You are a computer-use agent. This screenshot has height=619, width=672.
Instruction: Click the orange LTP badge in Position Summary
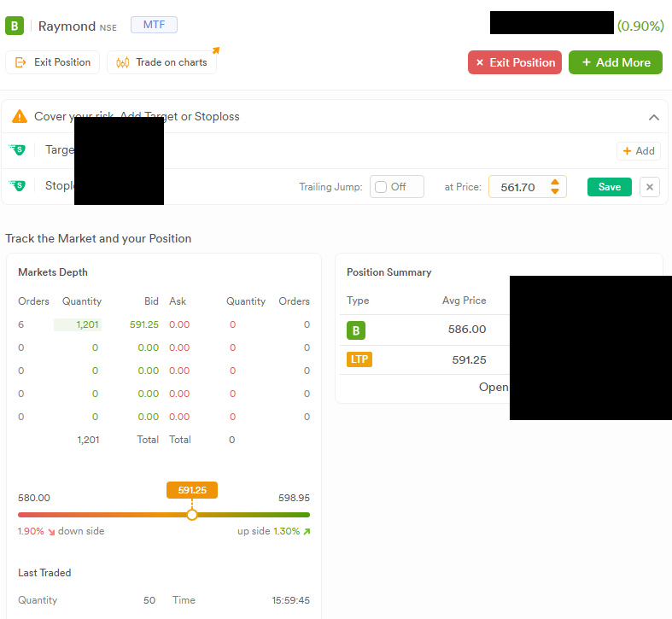click(359, 359)
